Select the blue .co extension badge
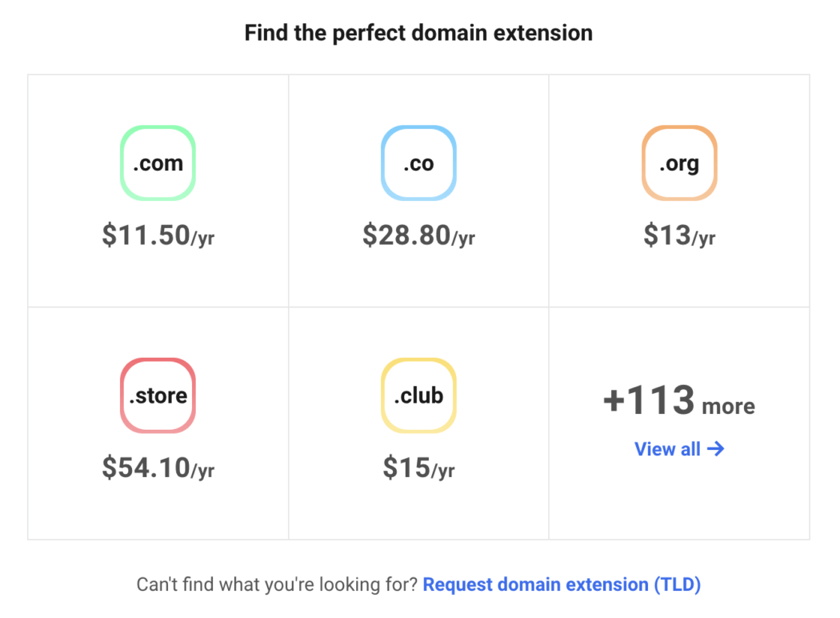 tap(418, 163)
